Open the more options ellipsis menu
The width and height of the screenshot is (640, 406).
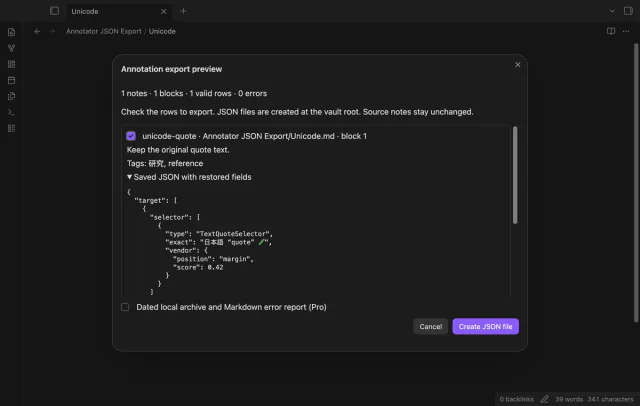(x=626, y=31)
